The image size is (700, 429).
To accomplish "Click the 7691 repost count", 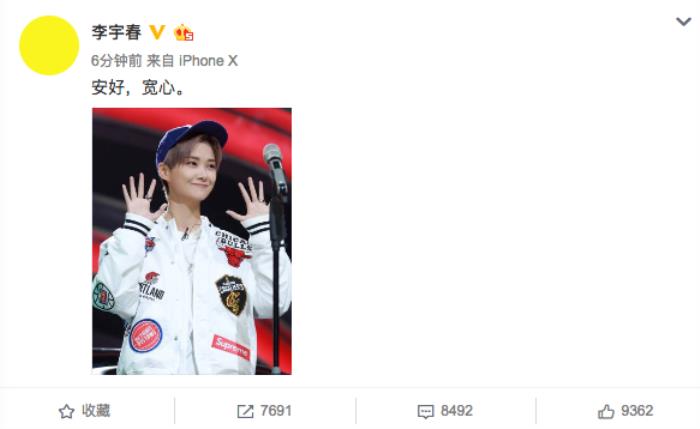I will 275,411.
